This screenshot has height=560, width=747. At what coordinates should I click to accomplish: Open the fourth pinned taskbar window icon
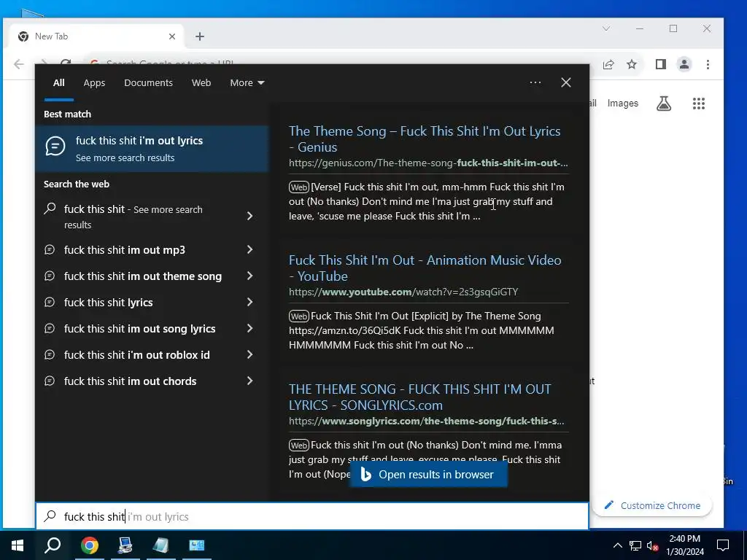coord(196,545)
